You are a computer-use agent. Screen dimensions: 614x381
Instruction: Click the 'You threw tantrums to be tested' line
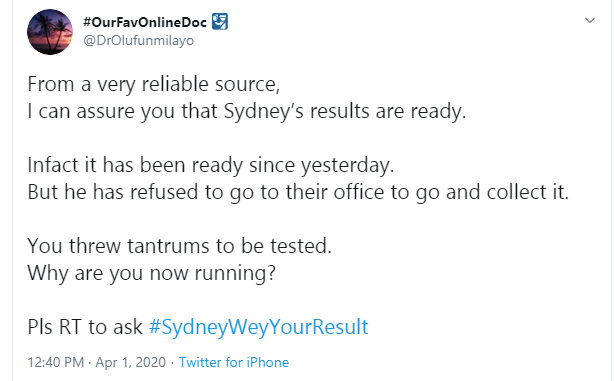click(x=180, y=246)
